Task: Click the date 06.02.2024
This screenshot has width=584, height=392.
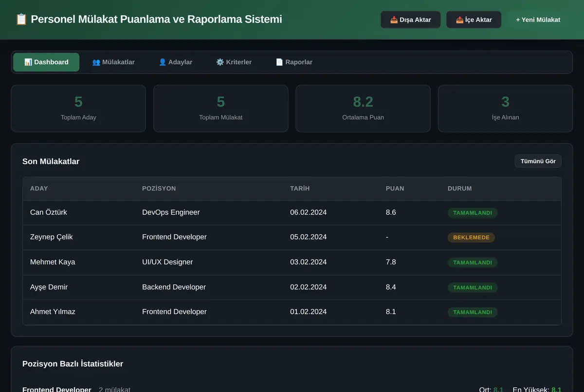Action: tap(308, 213)
